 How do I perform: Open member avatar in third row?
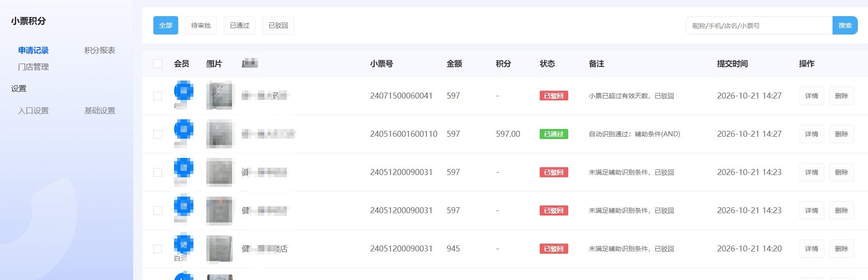[x=183, y=167]
